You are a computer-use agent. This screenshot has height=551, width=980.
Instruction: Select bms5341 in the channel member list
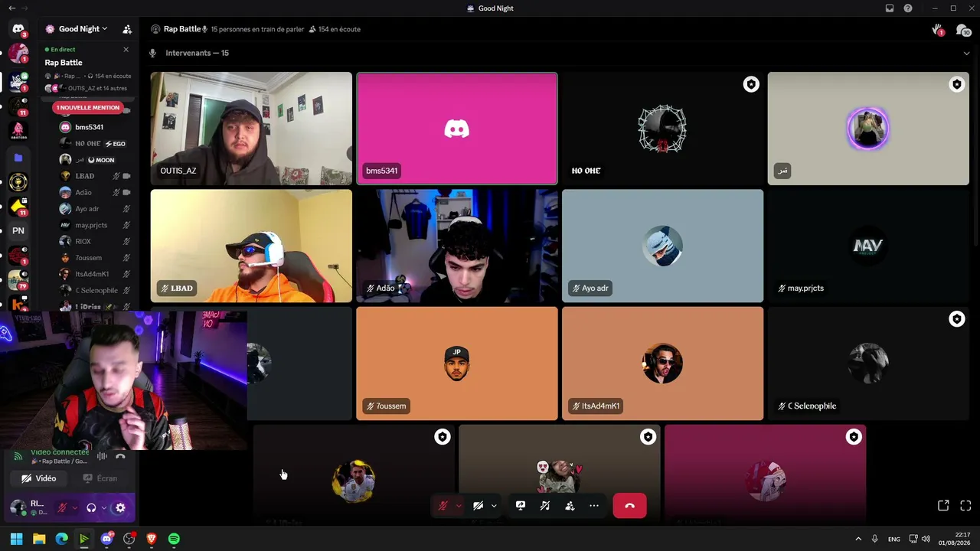point(94,127)
